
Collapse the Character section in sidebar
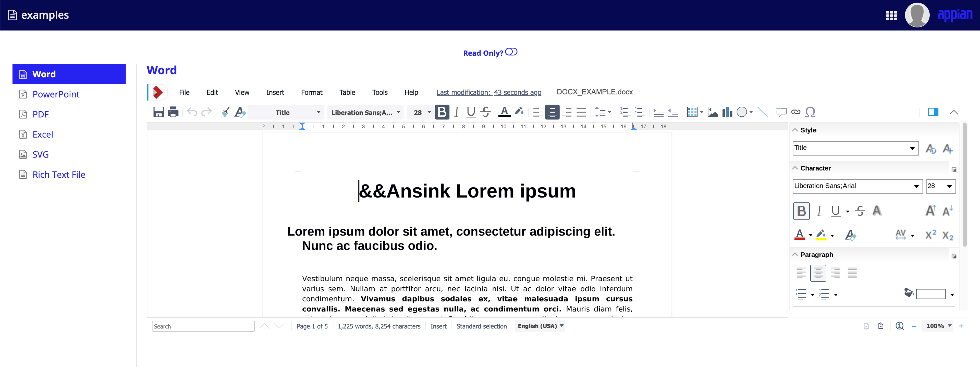click(795, 168)
